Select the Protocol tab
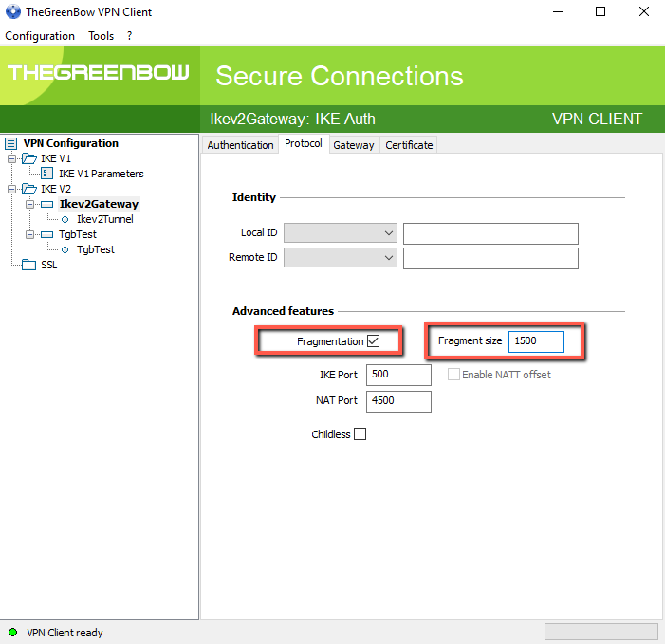This screenshot has height=644, width=665. pyautogui.click(x=304, y=144)
